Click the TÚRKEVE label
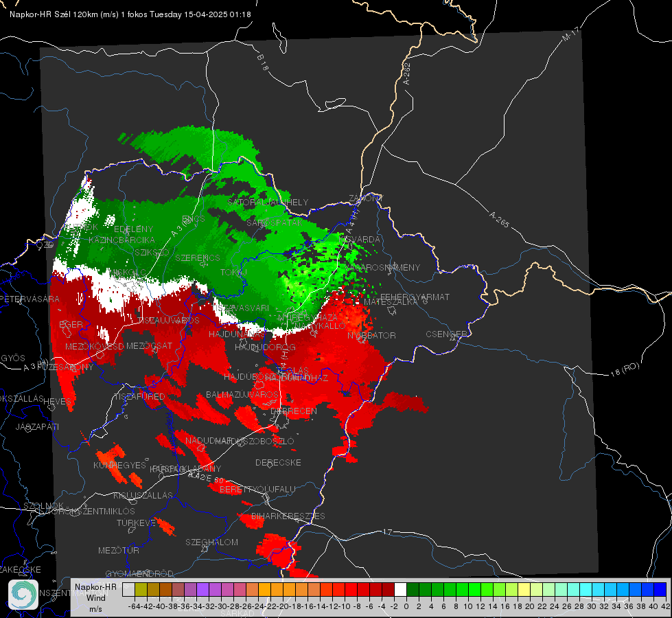This screenshot has width=672, height=618. click(x=137, y=523)
